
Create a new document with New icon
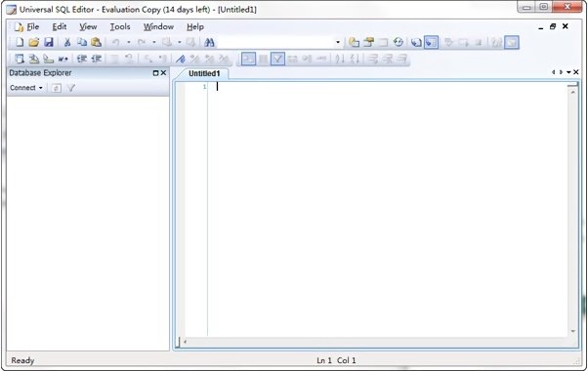(x=20, y=42)
